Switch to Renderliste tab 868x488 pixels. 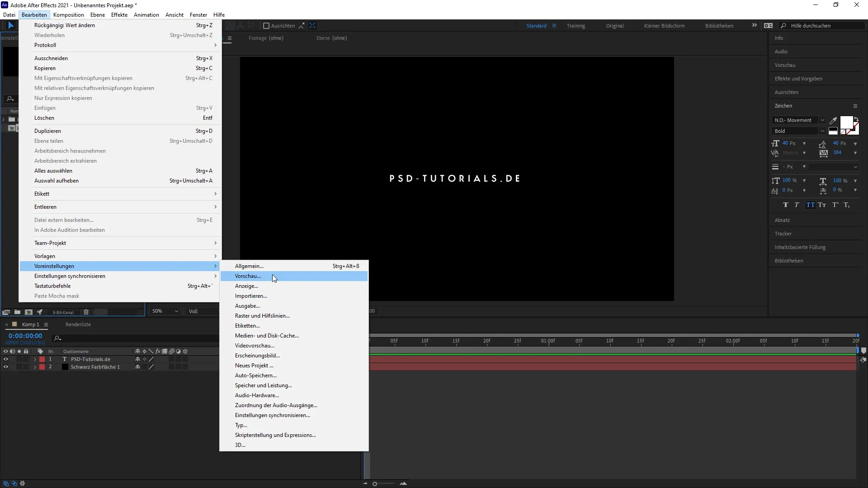coord(78,324)
